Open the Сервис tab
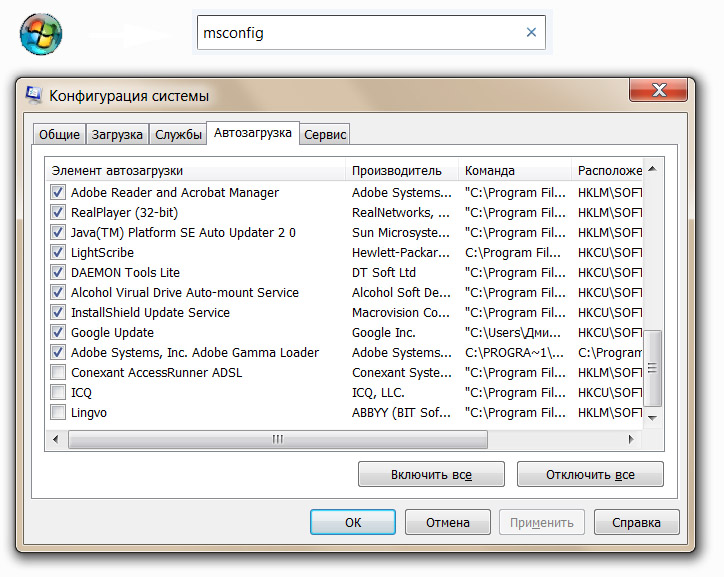Viewport: 724px width, 577px height. [x=325, y=135]
